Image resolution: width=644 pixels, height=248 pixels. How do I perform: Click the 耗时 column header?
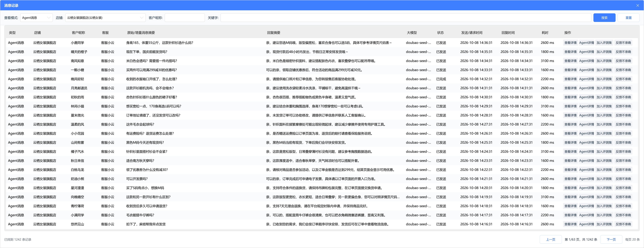(545, 33)
